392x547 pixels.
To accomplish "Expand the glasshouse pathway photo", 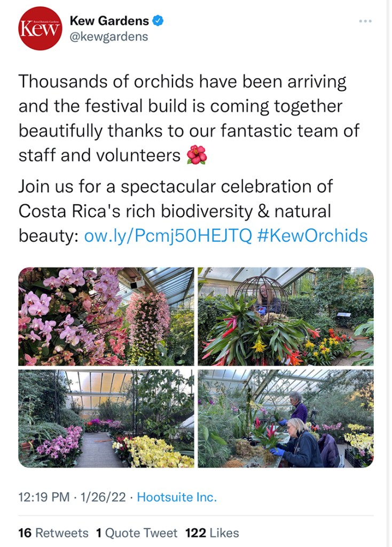I will pos(106,418).
